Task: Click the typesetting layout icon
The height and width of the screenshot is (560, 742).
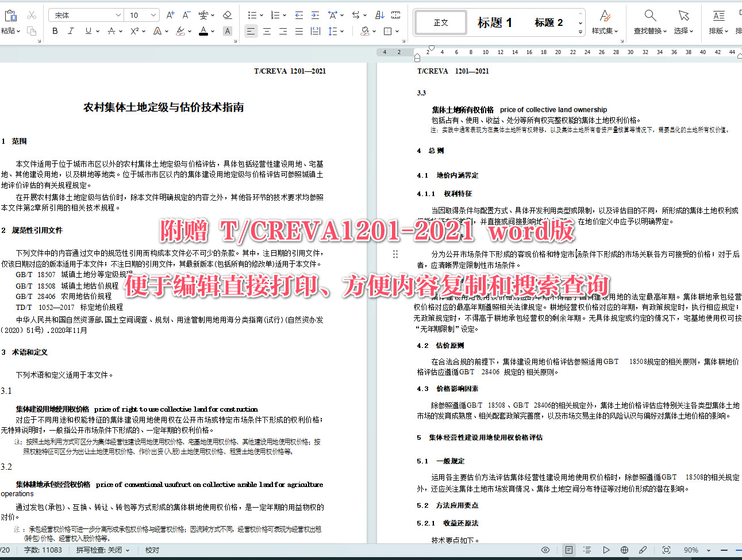Action: point(719,16)
